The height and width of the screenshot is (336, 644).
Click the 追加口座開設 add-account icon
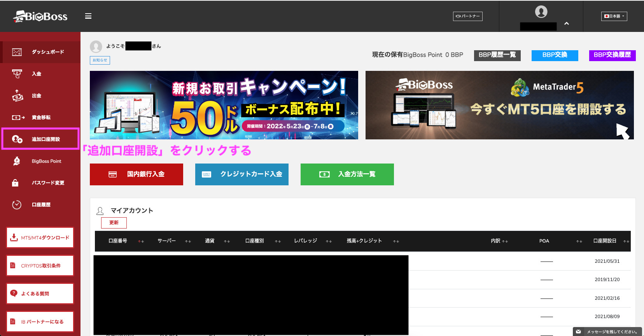pyautogui.click(x=17, y=139)
